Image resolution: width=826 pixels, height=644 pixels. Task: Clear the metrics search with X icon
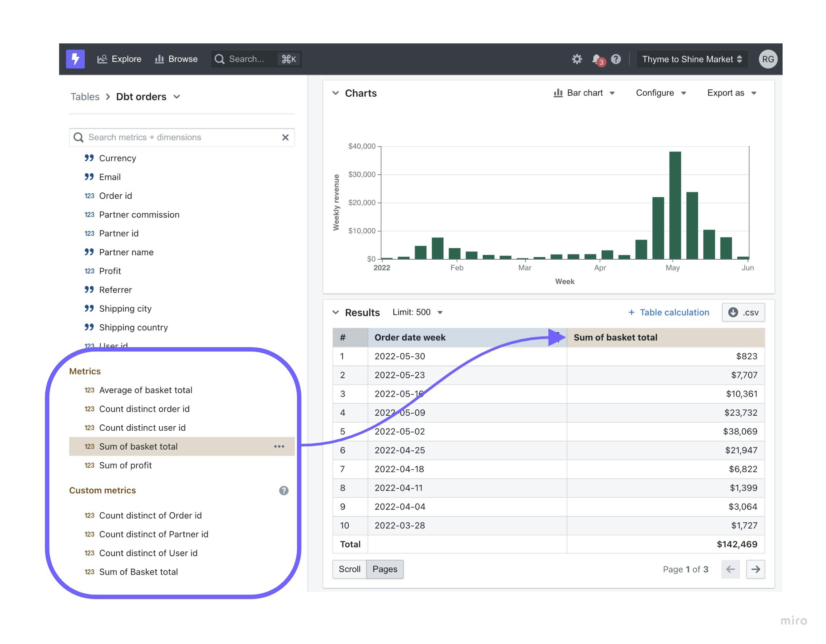coord(286,137)
